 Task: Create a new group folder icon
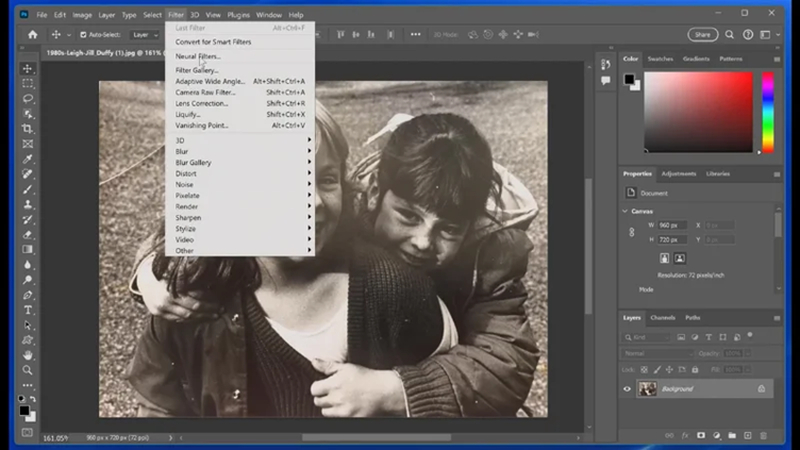[x=732, y=435]
